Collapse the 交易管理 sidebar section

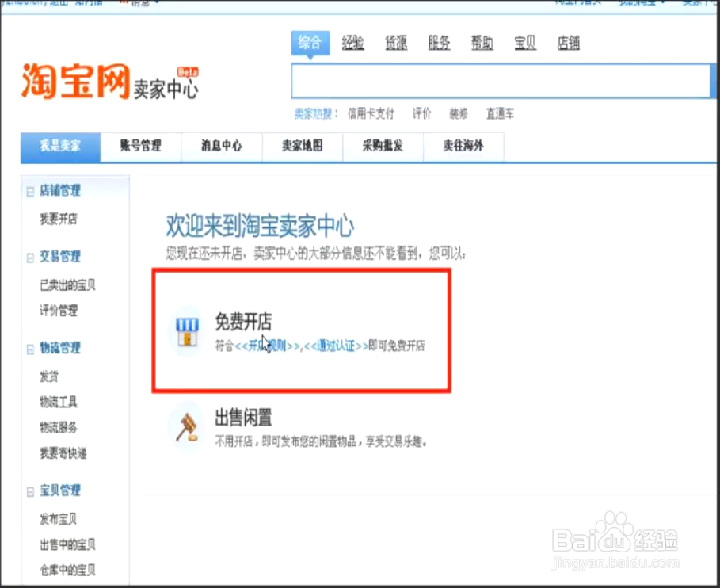[x=30, y=258]
